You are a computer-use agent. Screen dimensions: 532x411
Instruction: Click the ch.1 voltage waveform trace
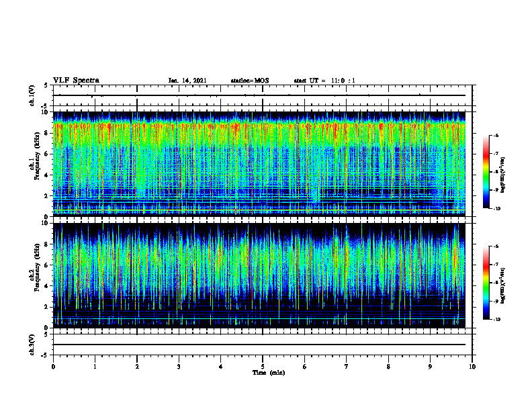[x=259, y=95]
